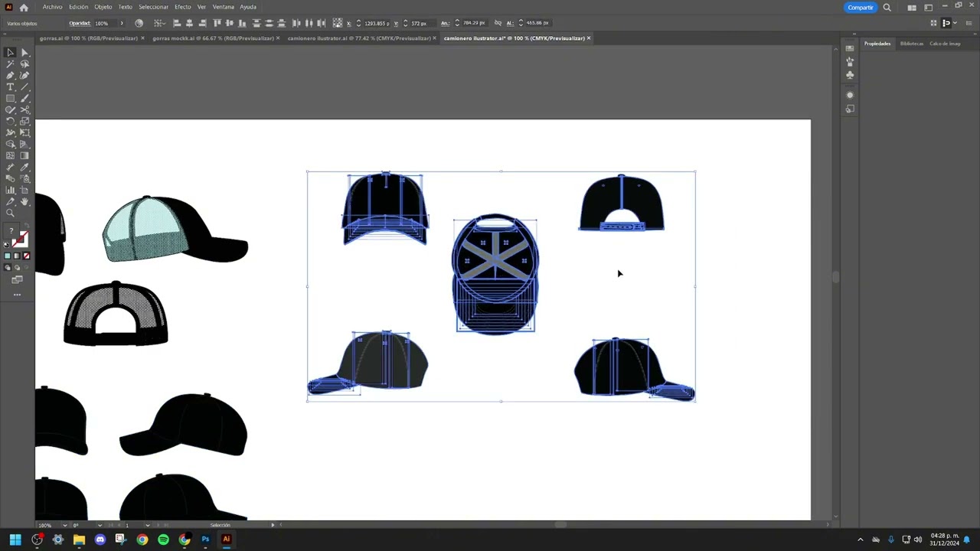The image size is (980, 551).
Task: Click the horizontal scrollbar thumb
Action: click(560, 525)
